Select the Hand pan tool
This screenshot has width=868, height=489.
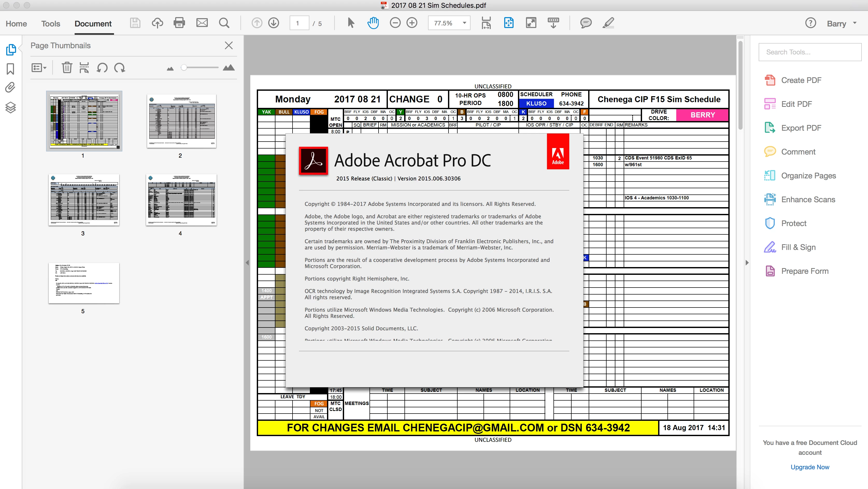(x=373, y=23)
